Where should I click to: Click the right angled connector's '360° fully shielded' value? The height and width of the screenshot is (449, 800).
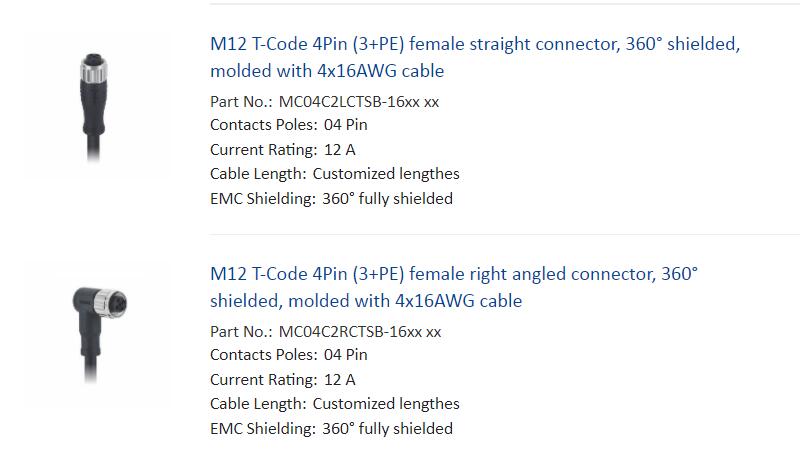[387, 429]
